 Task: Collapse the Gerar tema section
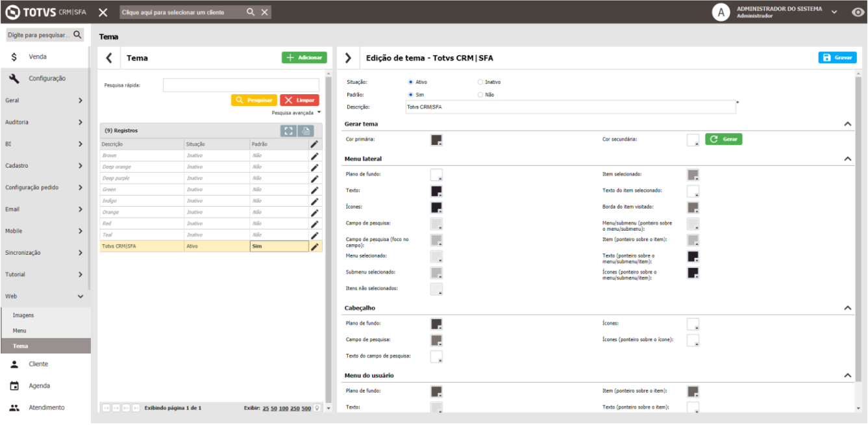[x=847, y=123]
